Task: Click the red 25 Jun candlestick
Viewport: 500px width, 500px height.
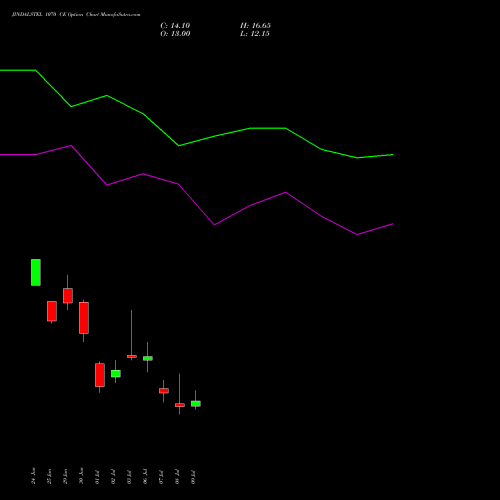Action: pyautogui.click(x=52, y=311)
